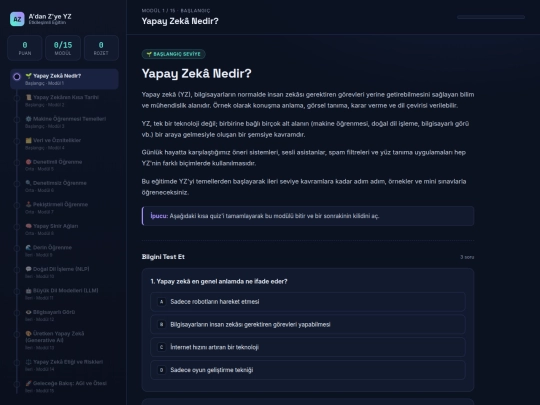Image resolution: width=540 pixels, height=405 pixels.
Task: Choose answer B about insan zekâsı gerektiren görevleri
Action: coord(308,324)
